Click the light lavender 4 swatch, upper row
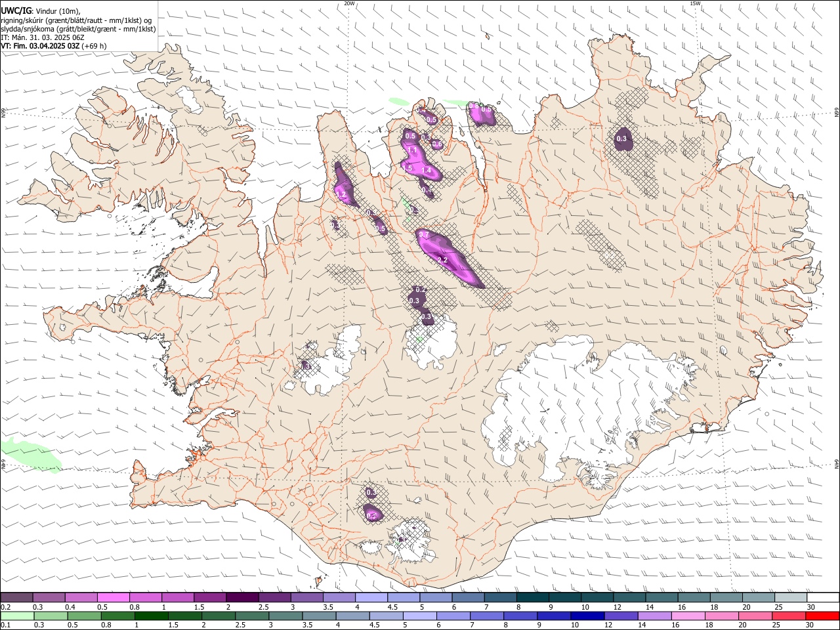 tap(371, 598)
